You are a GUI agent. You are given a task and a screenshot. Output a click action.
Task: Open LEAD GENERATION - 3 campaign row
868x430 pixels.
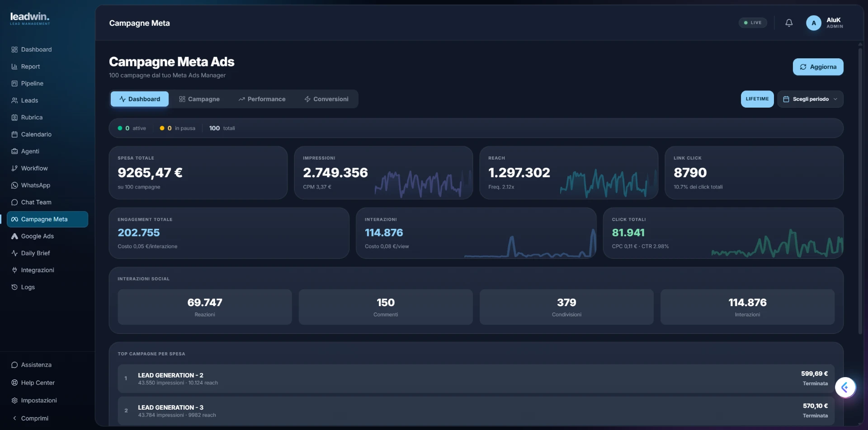click(x=476, y=411)
